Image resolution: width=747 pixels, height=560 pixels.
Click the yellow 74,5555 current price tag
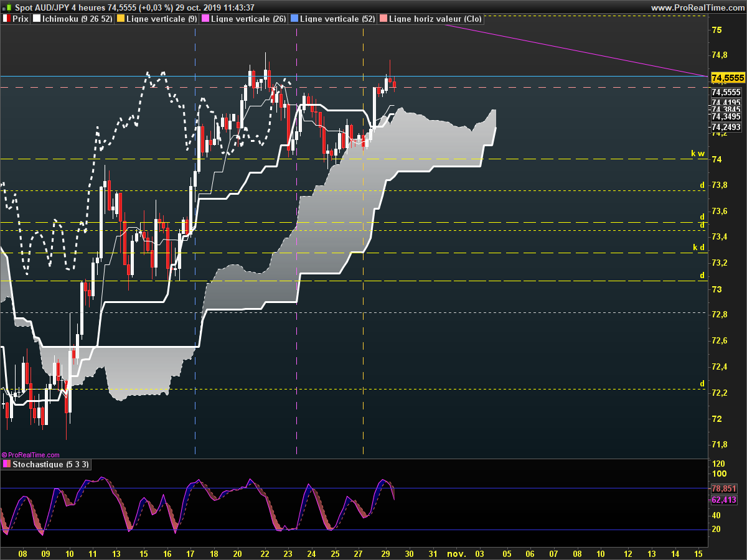pyautogui.click(x=727, y=78)
